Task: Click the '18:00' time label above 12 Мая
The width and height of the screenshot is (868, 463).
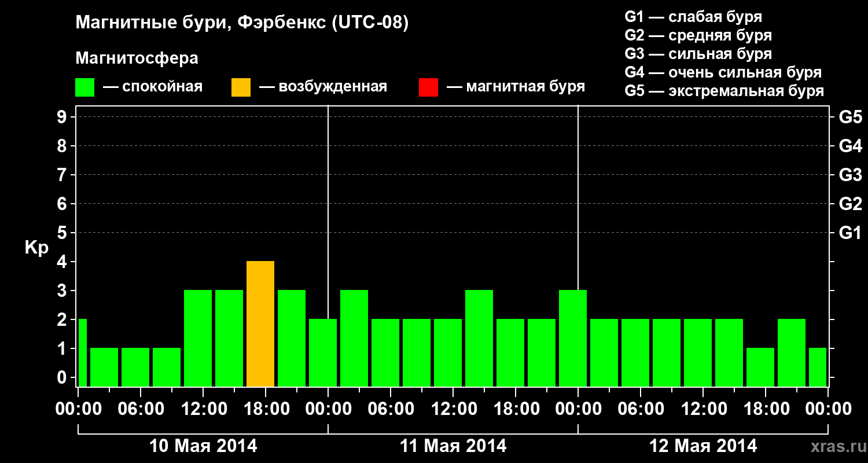Action: pyautogui.click(x=766, y=409)
